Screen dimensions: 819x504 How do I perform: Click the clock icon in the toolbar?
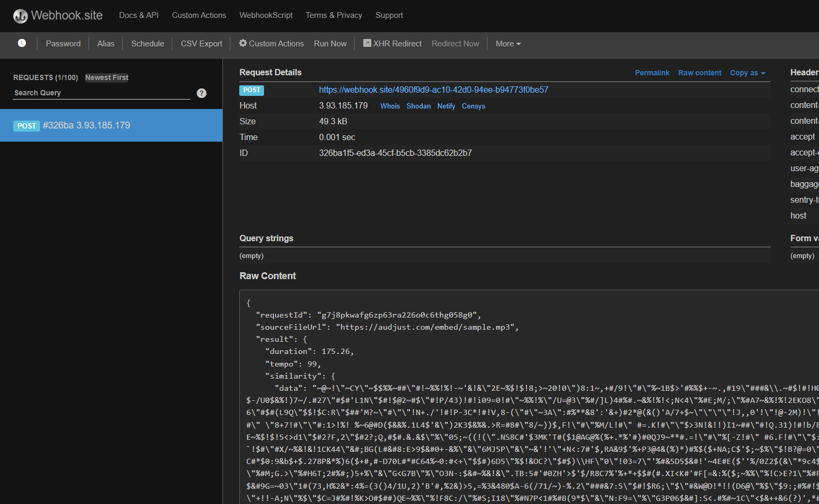[22, 43]
